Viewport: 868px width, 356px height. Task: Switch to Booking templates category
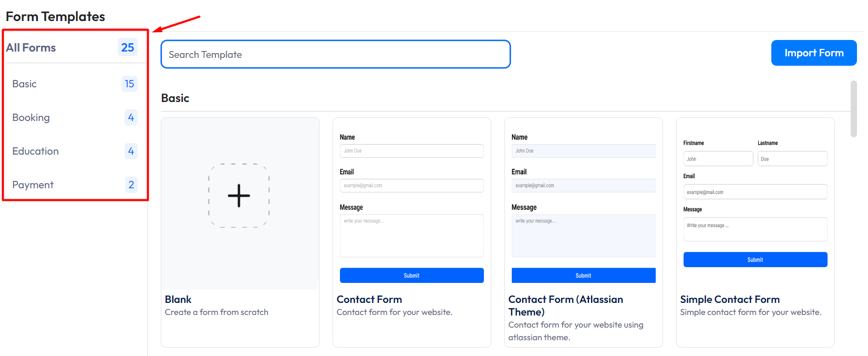point(31,118)
